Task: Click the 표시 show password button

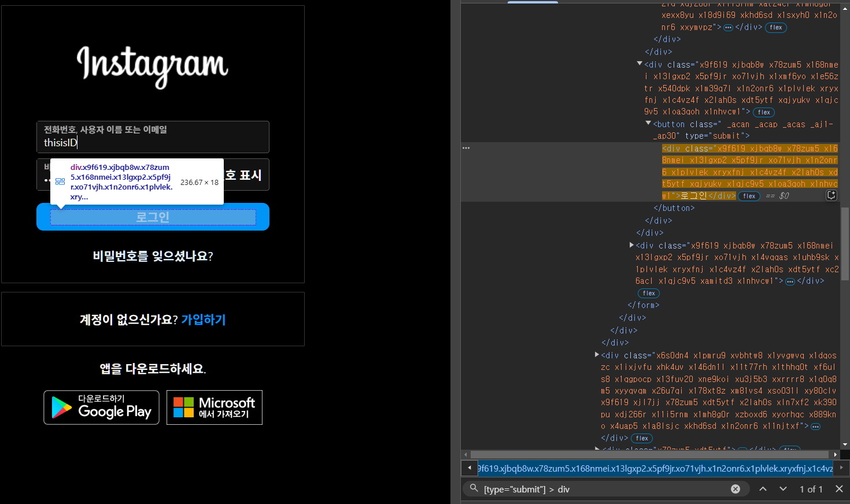Action: tap(243, 175)
